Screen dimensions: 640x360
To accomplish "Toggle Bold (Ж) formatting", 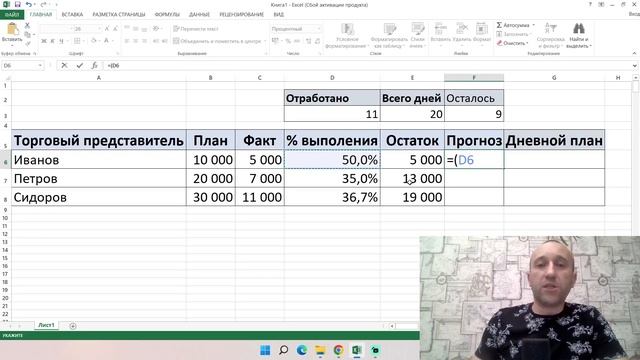I will click(44, 41).
